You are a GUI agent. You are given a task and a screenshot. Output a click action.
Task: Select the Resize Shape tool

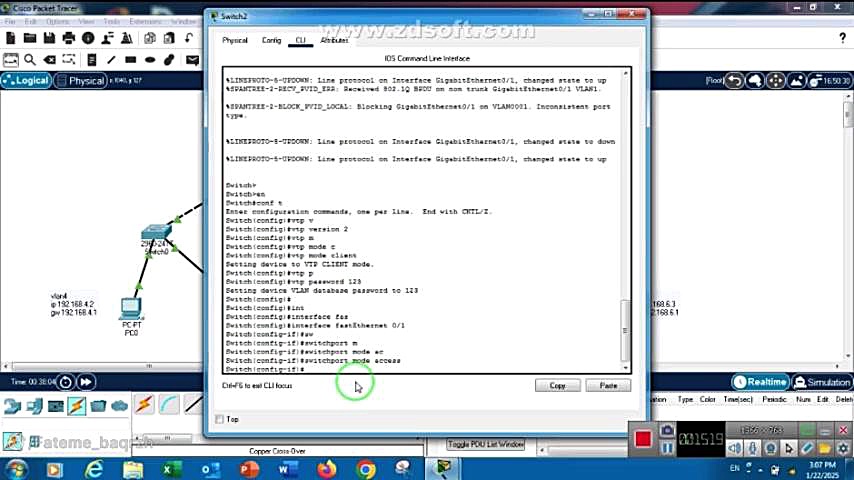point(69,59)
